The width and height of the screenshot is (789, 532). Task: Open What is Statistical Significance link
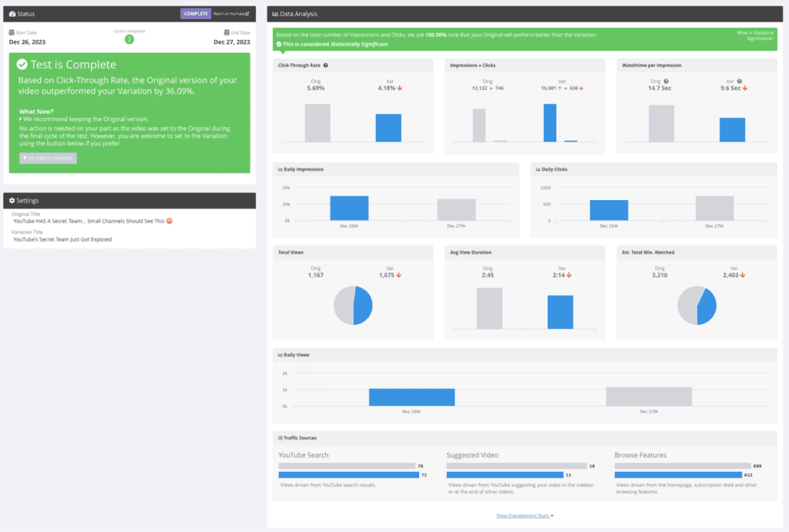[755, 35]
